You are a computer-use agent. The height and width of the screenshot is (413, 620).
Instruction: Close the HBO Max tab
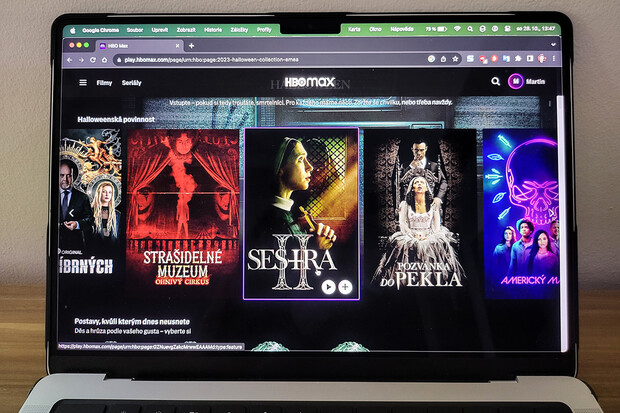(177, 46)
